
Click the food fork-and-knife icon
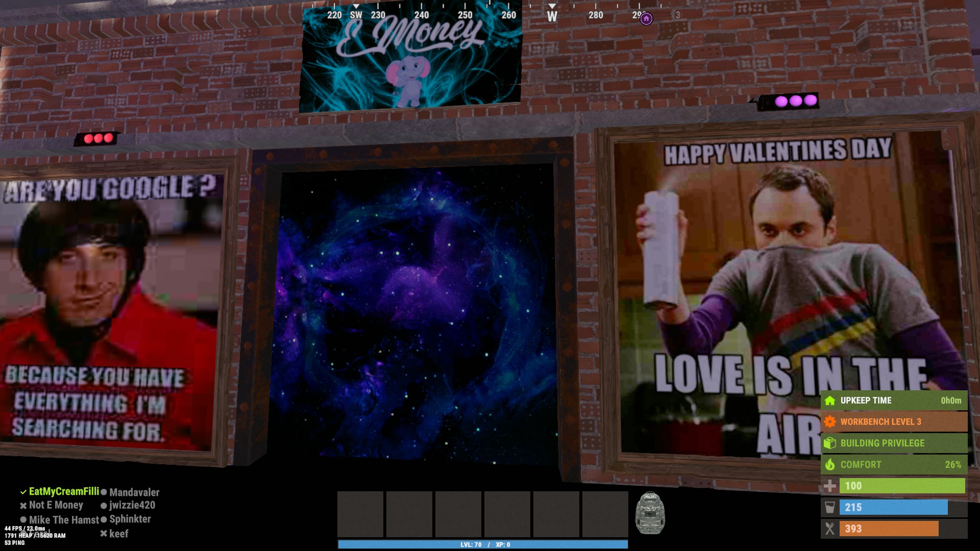(830, 529)
